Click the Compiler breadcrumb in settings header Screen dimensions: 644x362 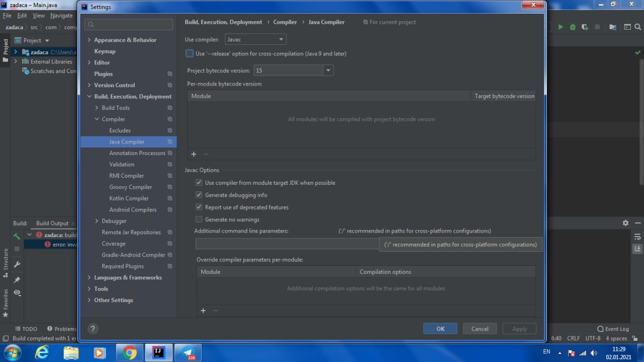[285, 22]
